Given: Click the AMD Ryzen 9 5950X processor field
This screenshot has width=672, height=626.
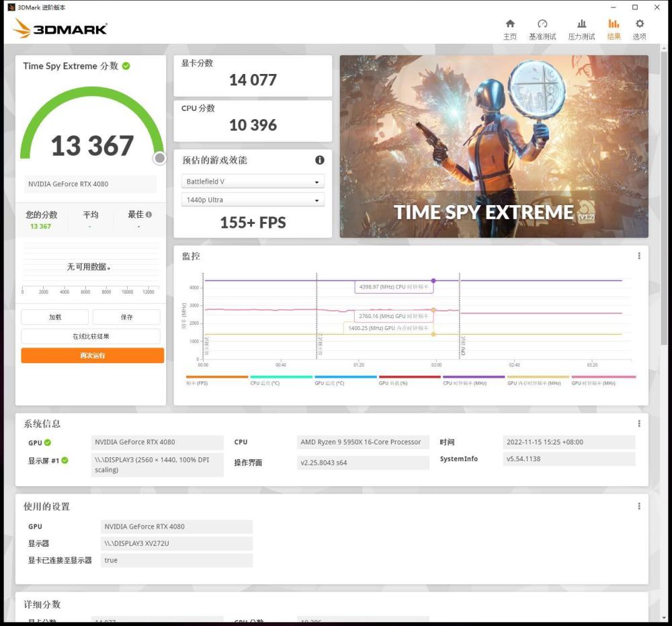Looking at the screenshot, I should pyautogui.click(x=363, y=442).
